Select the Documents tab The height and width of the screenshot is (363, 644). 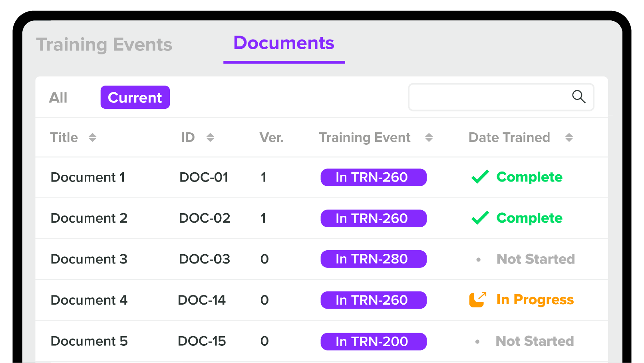coord(284,43)
